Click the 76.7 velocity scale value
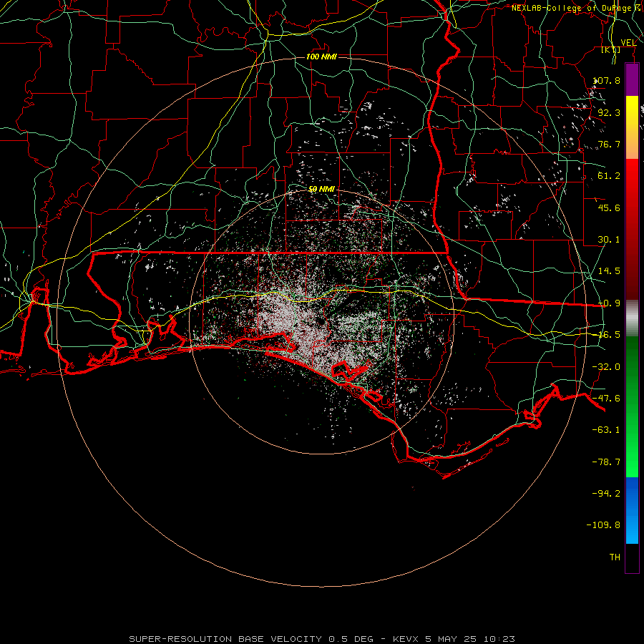644x644 pixels. pos(609,144)
